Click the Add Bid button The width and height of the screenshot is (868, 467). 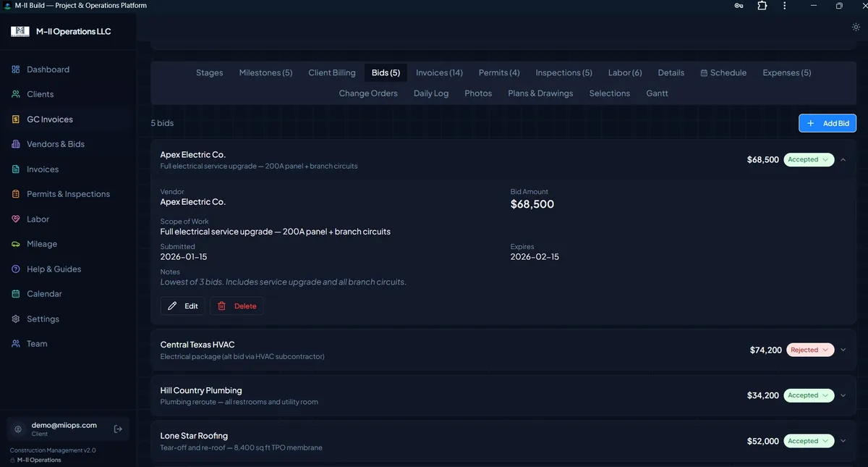(x=827, y=124)
